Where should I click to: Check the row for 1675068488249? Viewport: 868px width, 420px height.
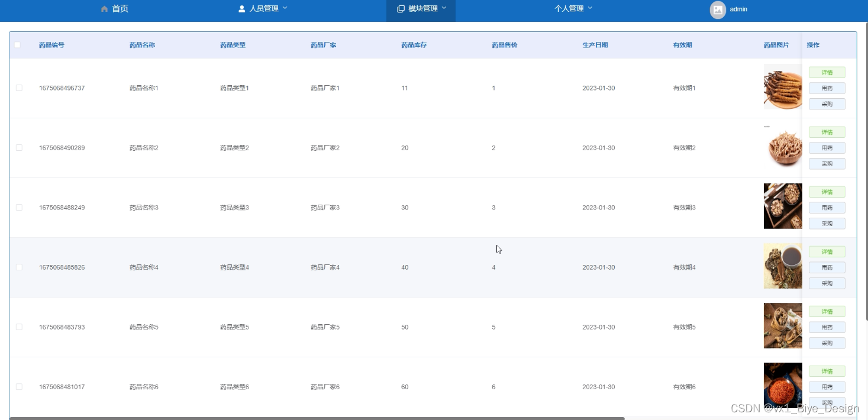(x=19, y=208)
